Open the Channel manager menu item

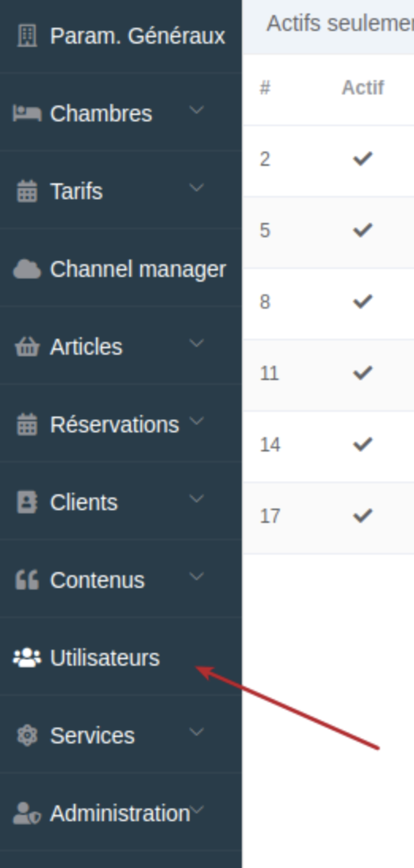coord(121,270)
